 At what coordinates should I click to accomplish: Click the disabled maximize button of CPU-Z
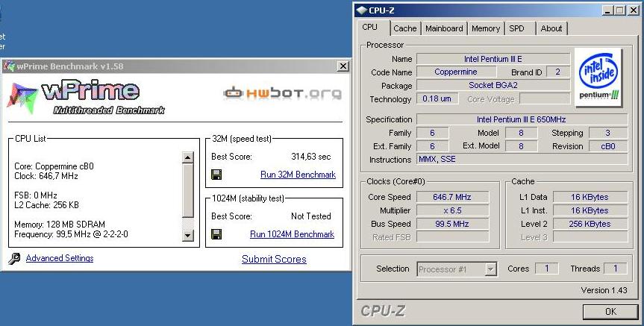(620, 10)
